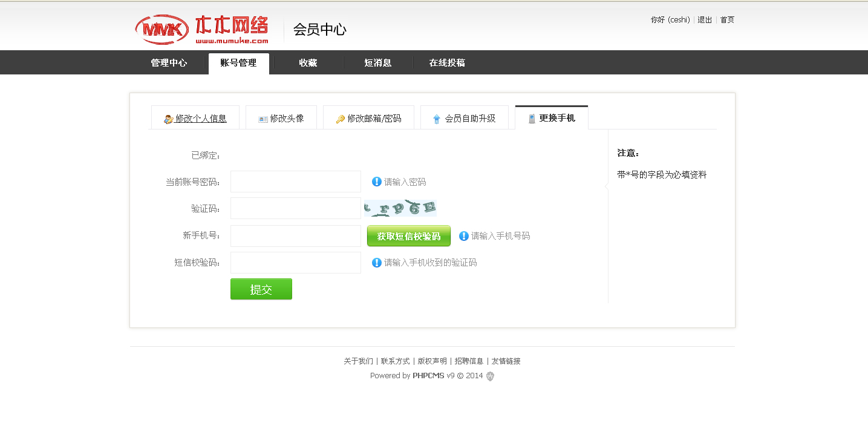Image resolution: width=868 pixels, height=446 pixels.
Task: Switch to the 修改头像 tab
Action: (281, 118)
